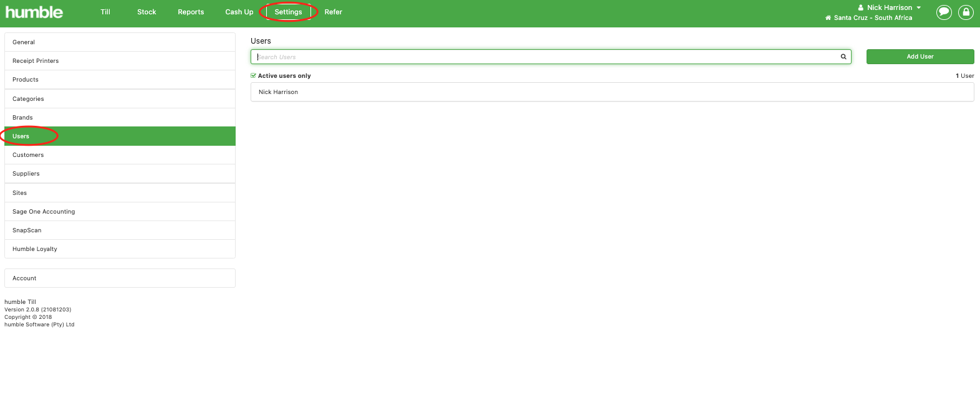This screenshot has width=980, height=398.
Task: Open Sage One Accounting settings
Action: click(120, 212)
